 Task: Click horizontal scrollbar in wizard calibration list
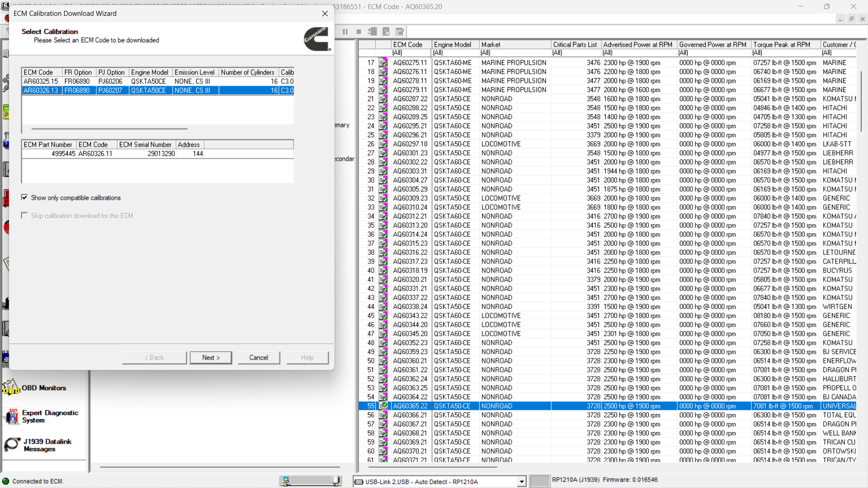(109, 129)
